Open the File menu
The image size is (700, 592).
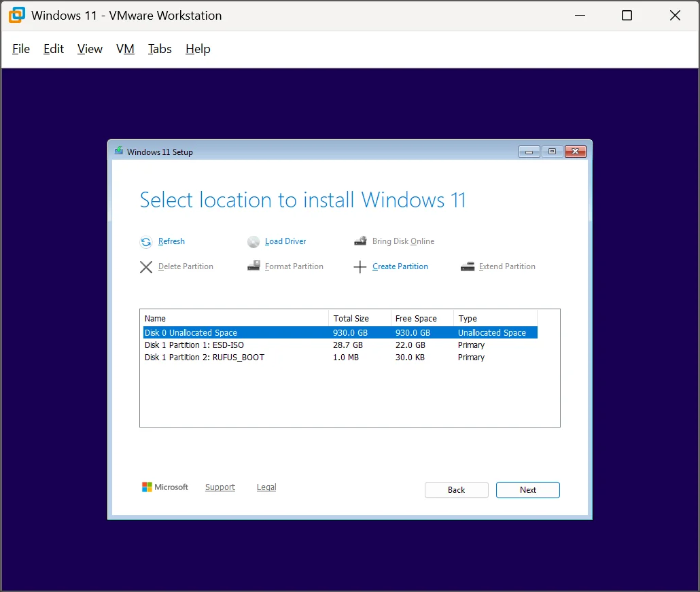coord(21,49)
